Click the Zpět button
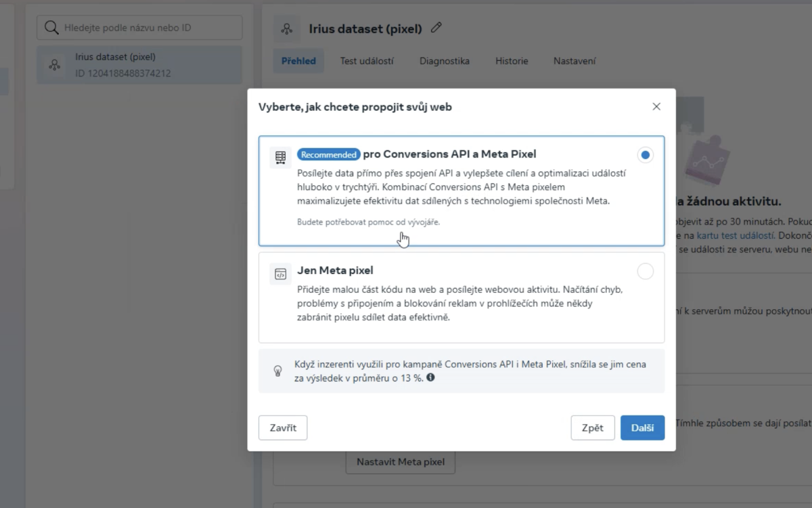This screenshot has height=508, width=812. (x=592, y=428)
